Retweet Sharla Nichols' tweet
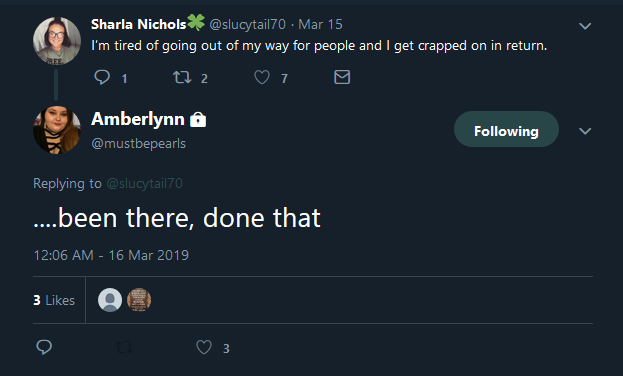 click(182, 77)
